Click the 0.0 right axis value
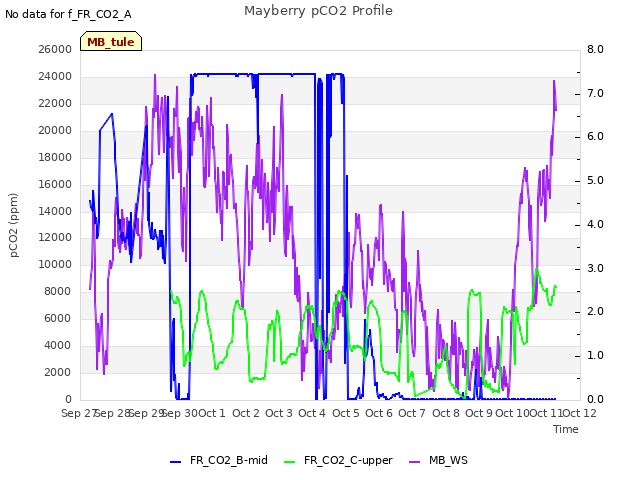640x480 pixels. point(595,399)
